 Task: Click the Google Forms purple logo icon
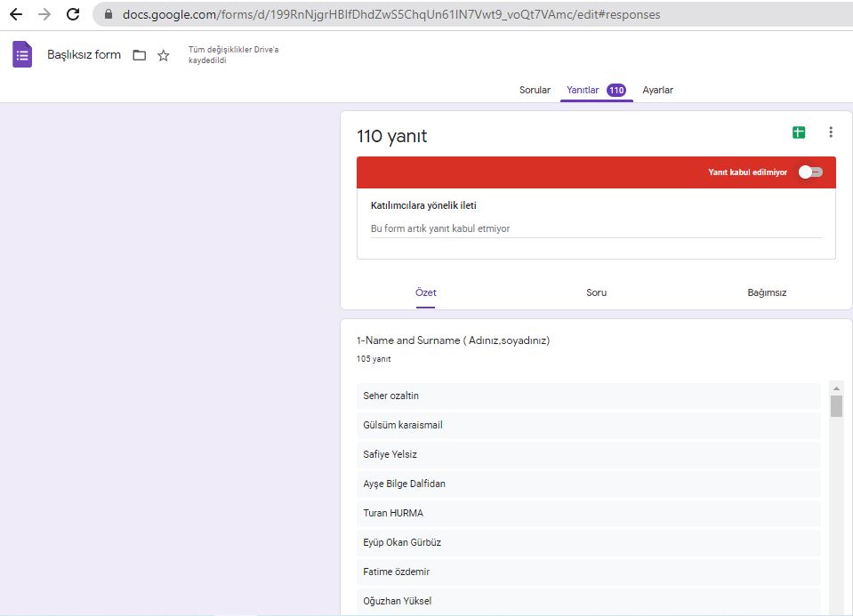coord(22,54)
